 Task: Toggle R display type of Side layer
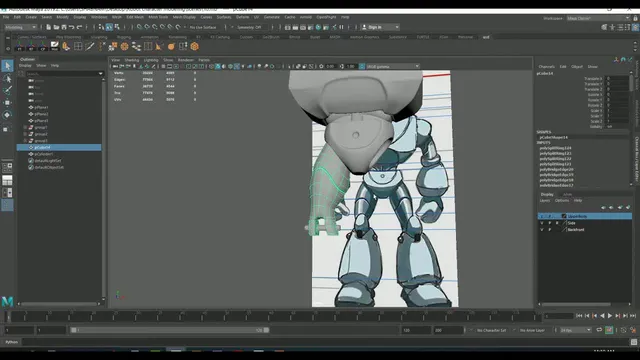(557, 223)
